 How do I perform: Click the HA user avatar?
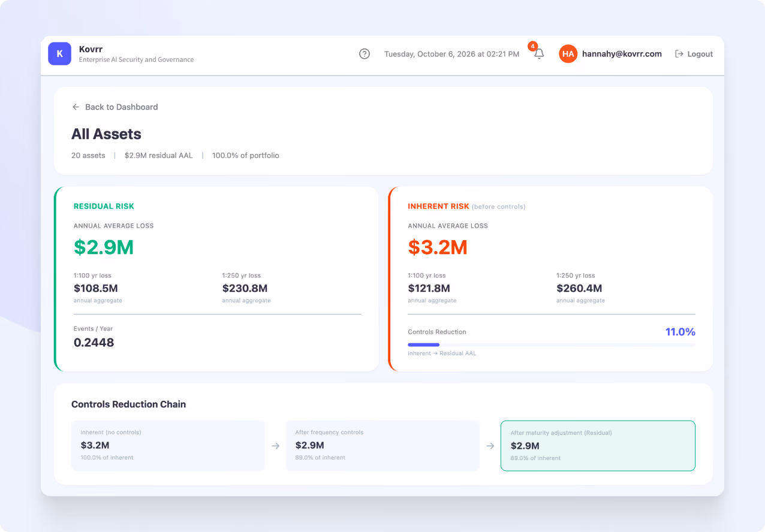(568, 54)
